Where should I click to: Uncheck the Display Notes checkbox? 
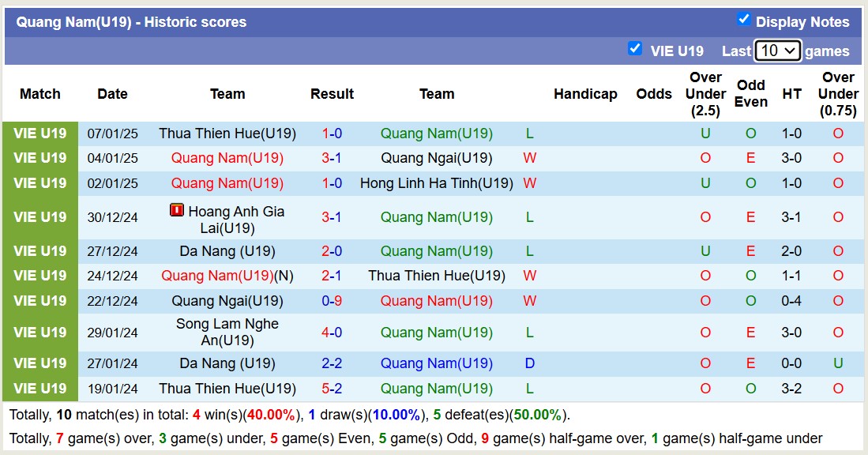tap(743, 21)
